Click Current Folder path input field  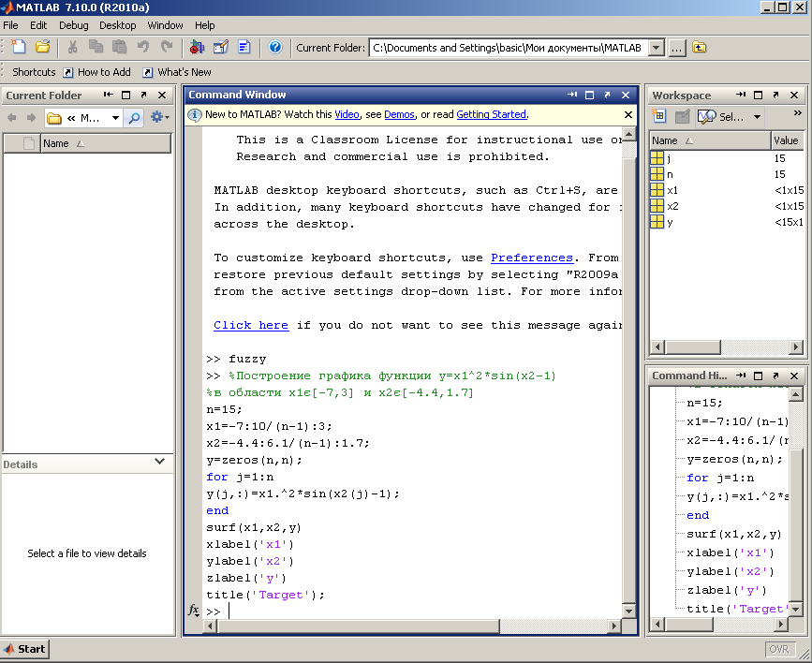pos(509,48)
